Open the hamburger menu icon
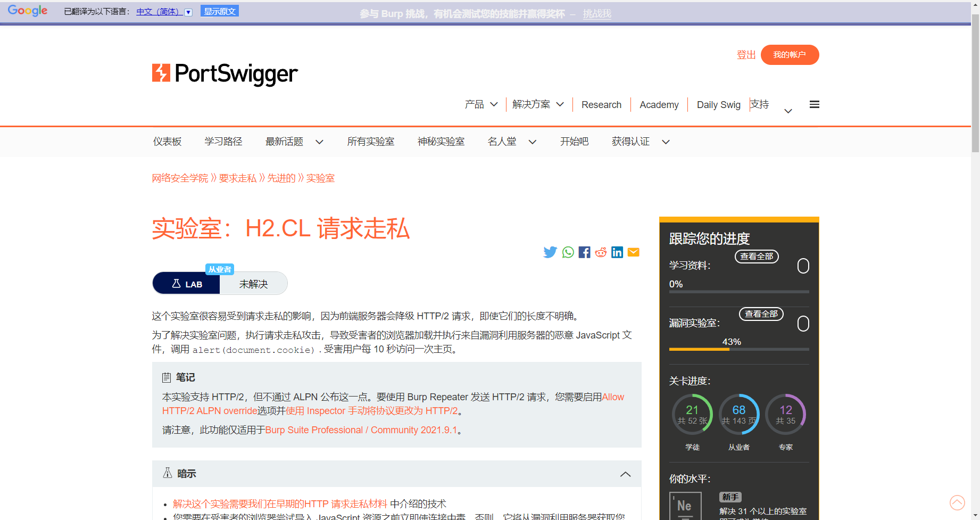 pos(814,104)
